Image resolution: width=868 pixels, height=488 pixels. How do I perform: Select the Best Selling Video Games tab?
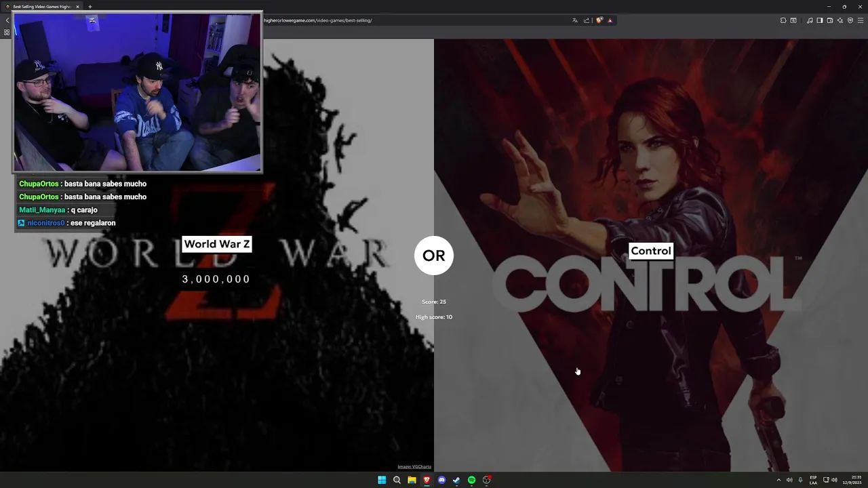pos(42,7)
